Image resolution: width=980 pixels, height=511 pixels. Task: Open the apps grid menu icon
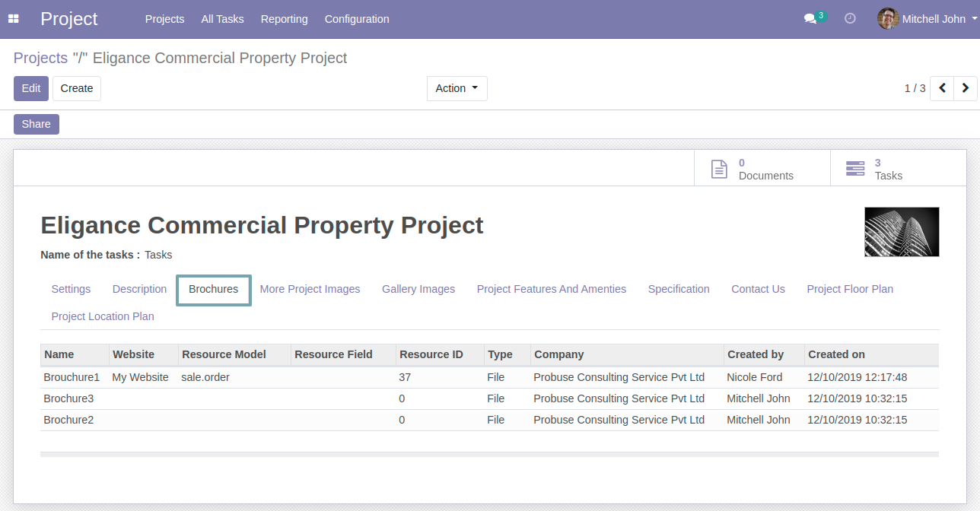point(14,19)
